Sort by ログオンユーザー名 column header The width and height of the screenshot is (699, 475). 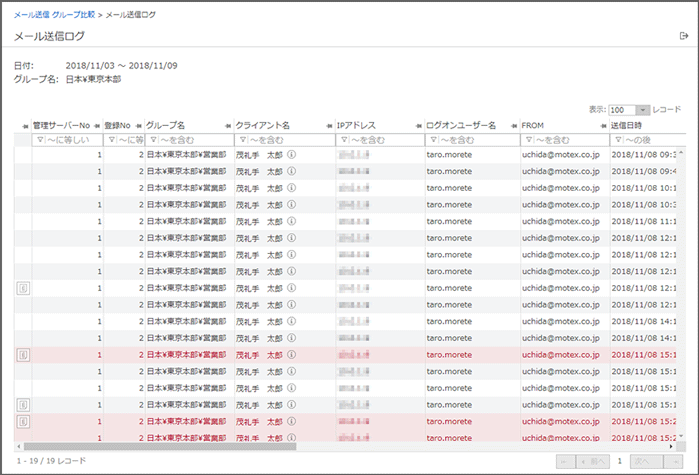[x=461, y=126]
